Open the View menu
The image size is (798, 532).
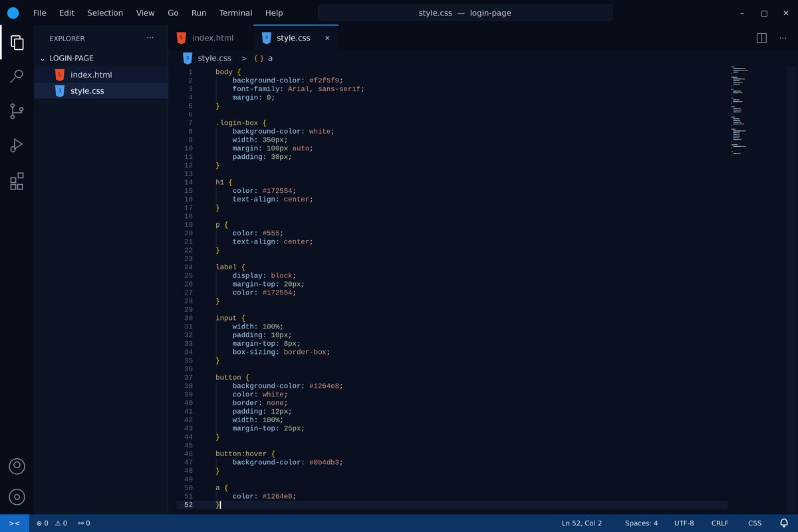coord(145,13)
